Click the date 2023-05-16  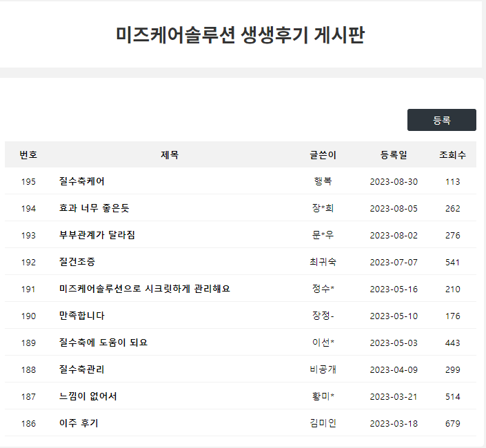point(394,289)
